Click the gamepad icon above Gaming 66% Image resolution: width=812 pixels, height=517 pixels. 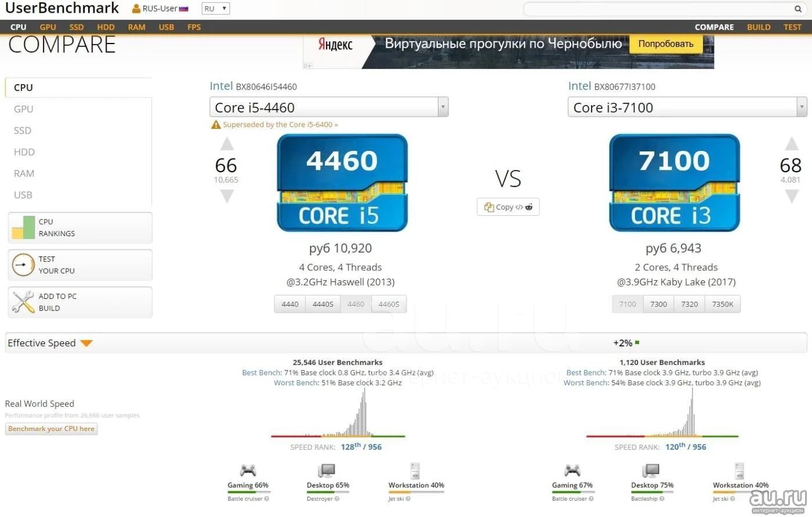[248, 470]
